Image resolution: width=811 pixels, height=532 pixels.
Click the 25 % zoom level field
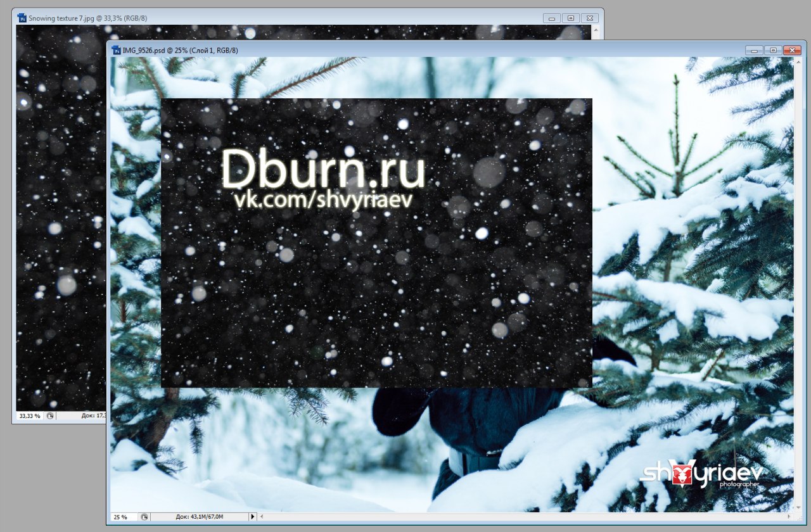pyautogui.click(x=122, y=517)
